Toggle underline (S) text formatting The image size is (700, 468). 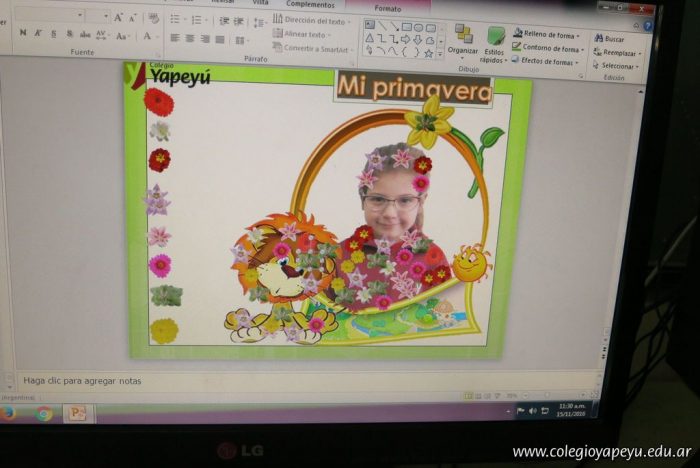pos(54,33)
